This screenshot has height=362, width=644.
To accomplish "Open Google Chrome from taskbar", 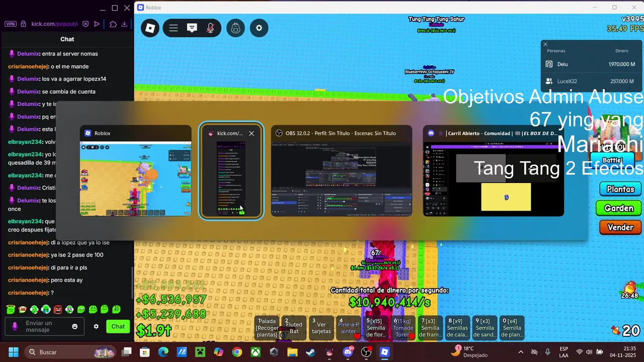I will pos(237,352).
